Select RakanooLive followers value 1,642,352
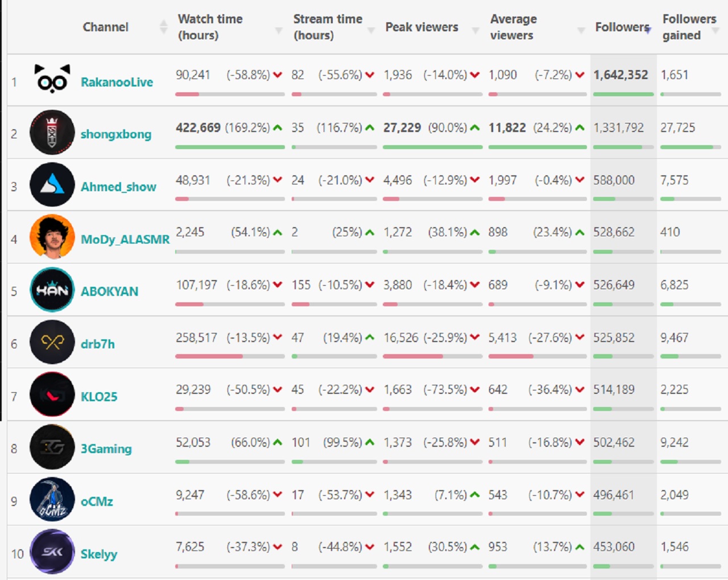Viewport: 728px width, 580px height. tap(621, 75)
